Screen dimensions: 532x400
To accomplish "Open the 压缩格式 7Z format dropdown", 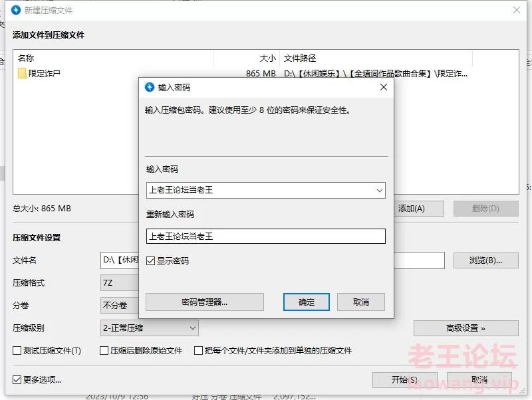I will [x=120, y=283].
